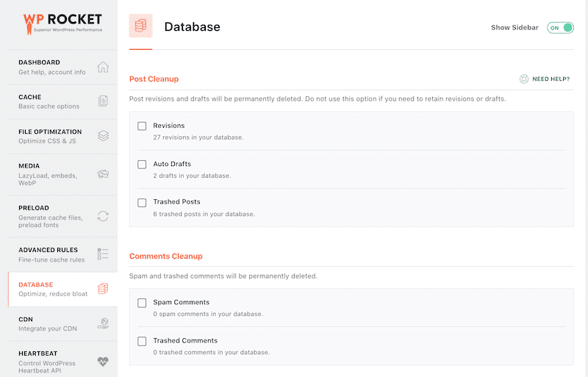588x377 pixels.
Task: Click '27 revisions in your database.' text
Action: click(198, 137)
